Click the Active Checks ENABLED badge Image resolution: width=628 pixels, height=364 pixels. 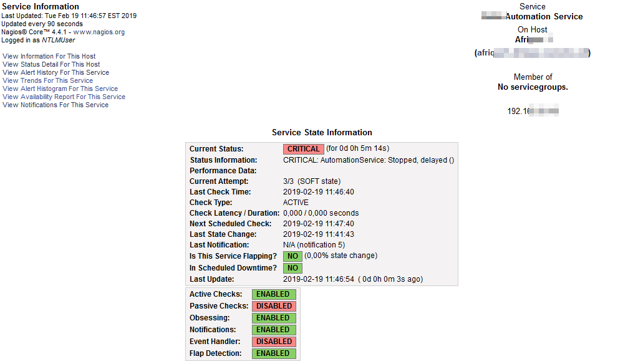click(x=273, y=294)
